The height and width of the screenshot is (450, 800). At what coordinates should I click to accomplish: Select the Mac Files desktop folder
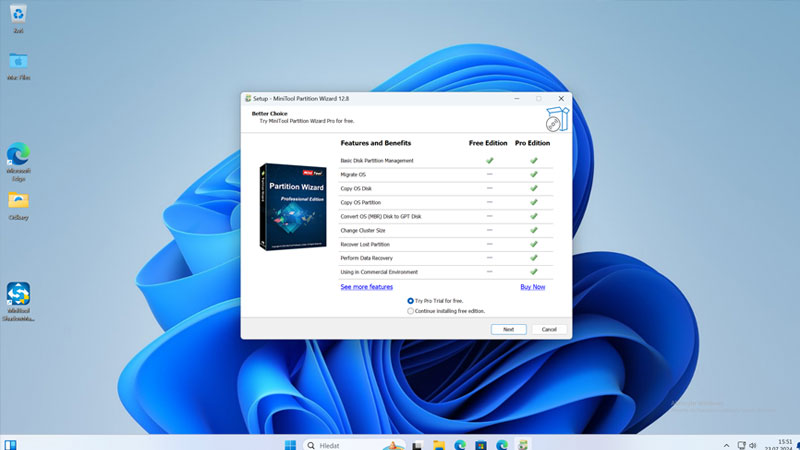18,66
